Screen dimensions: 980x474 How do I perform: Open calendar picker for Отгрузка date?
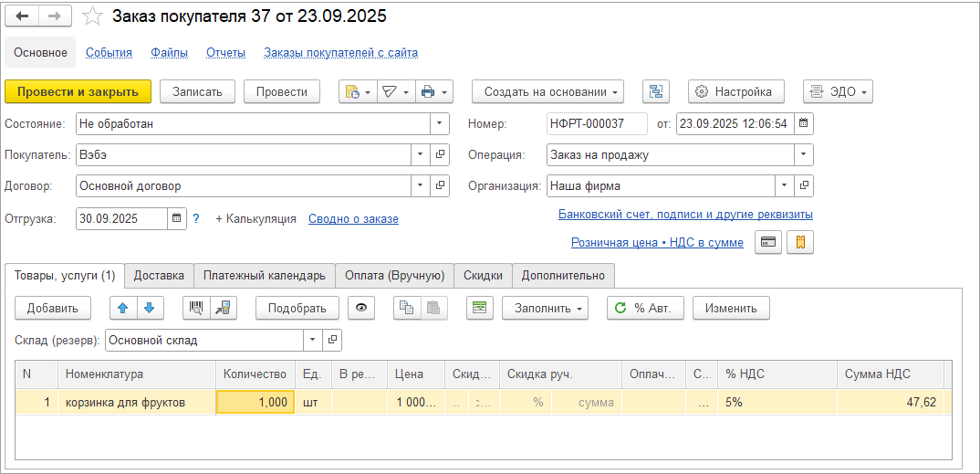click(176, 218)
